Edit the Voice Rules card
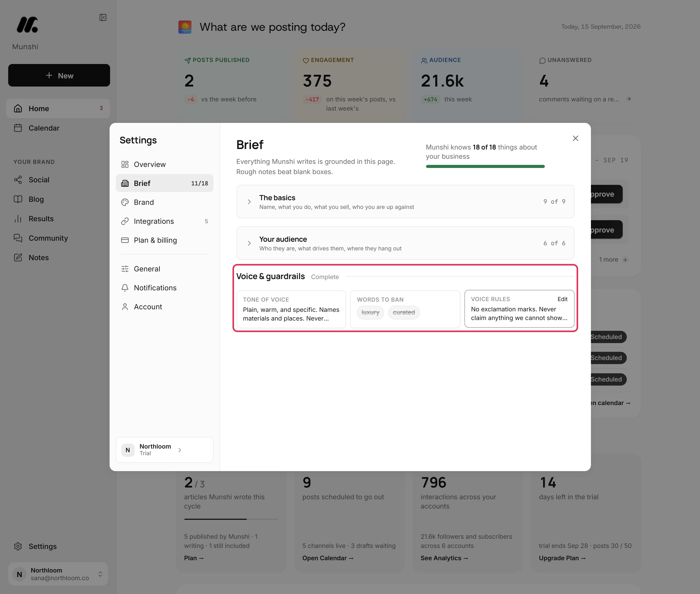The height and width of the screenshot is (594, 700). click(562, 299)
